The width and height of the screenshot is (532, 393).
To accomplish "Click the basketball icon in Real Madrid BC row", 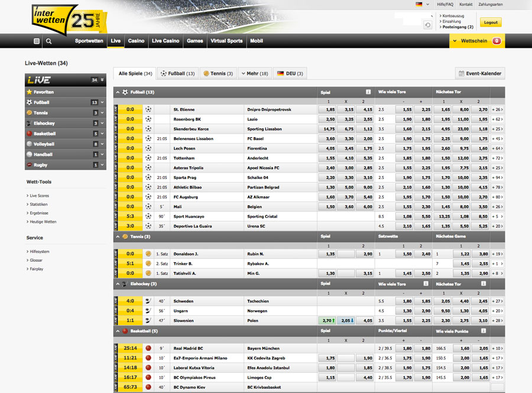I will (148, 348).
